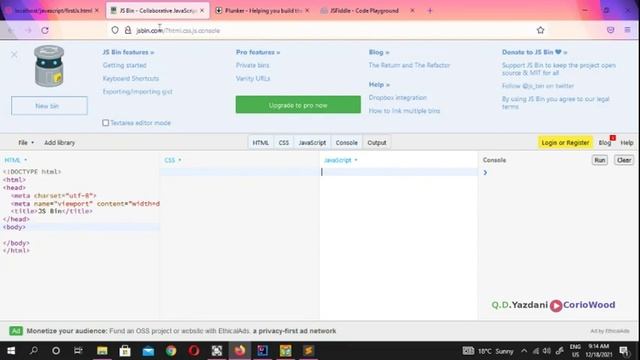Open How to link multiple bins
640x360 pixels.
[404, 111]
